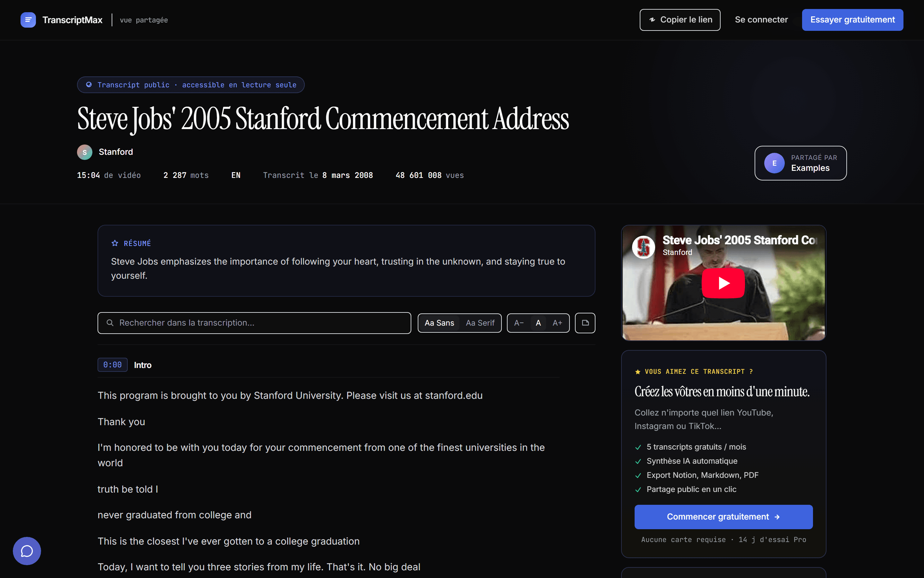Click the Examples sharer avatar
This screenshot has height=578, width=924.
(774, 163)
